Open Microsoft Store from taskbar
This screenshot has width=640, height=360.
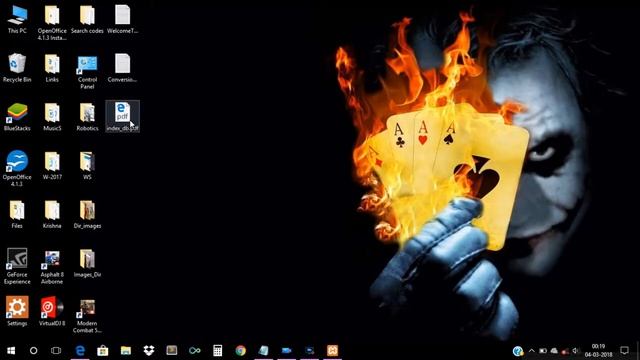pos(102,351)
